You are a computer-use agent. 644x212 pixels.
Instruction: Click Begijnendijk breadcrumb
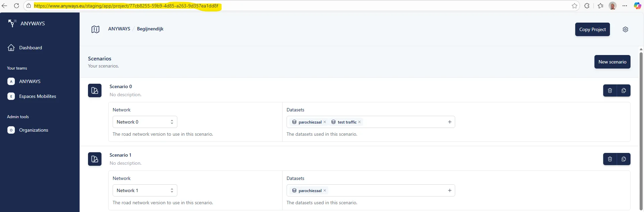[150, 29]
